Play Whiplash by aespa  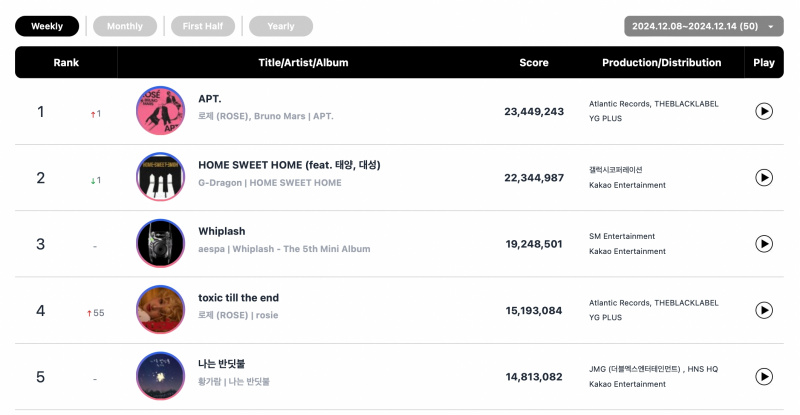point(763,244)
